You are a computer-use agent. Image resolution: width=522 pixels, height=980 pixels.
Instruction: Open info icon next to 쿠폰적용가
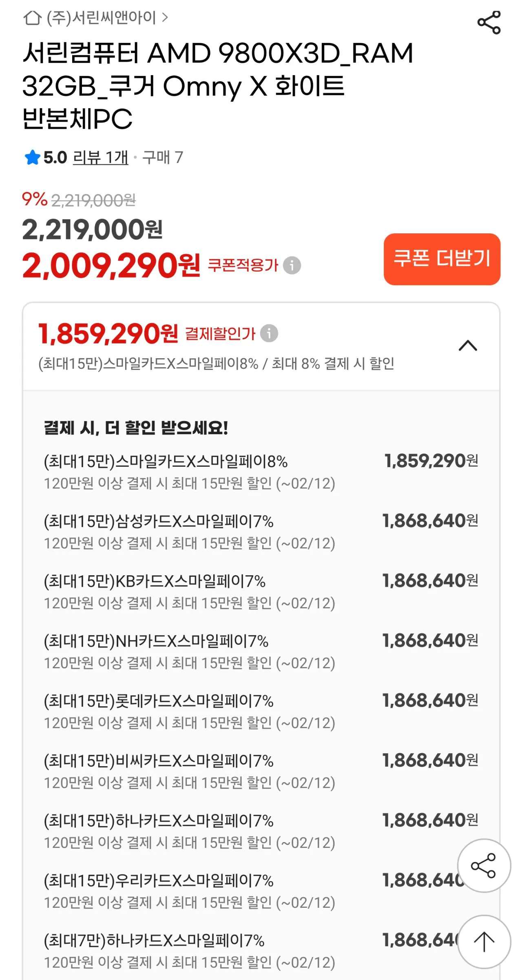pos(292,265)
